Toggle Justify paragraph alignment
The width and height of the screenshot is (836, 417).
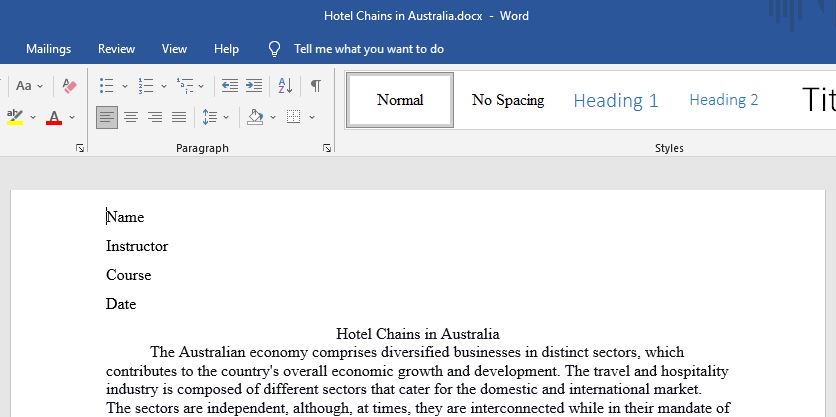coord(179,117)
